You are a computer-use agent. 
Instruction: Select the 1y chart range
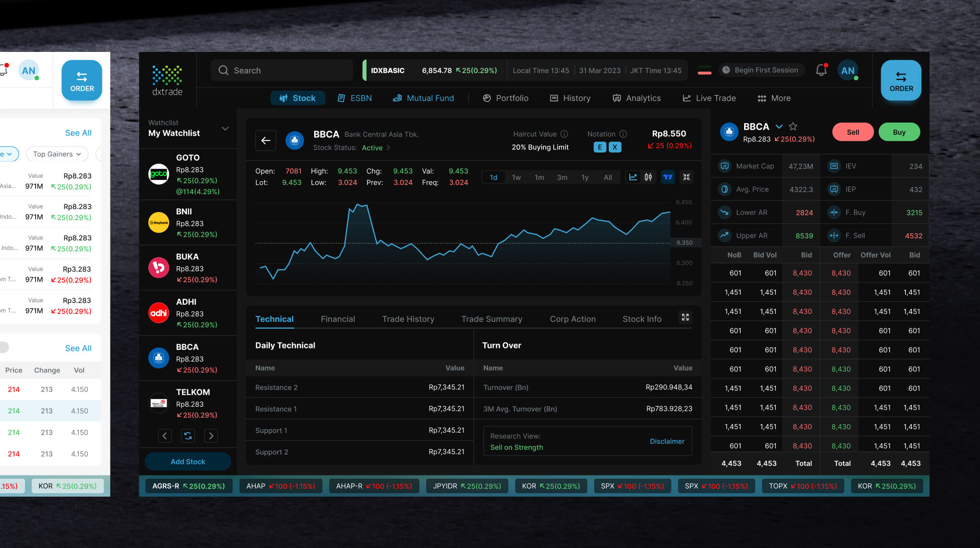(585, 177)
